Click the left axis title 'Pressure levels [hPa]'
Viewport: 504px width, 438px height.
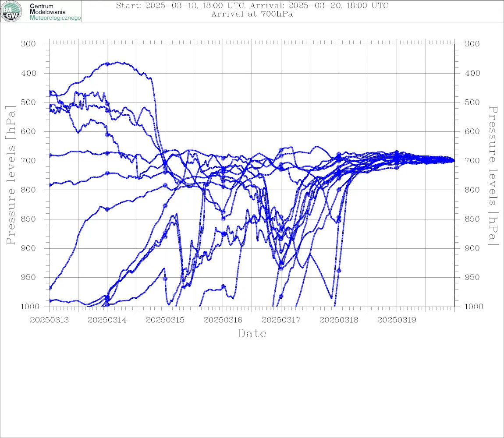point(11,175)
